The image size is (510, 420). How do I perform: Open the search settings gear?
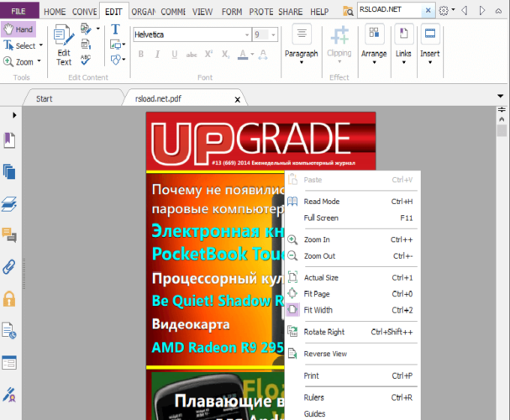pyautogui.click(x=444, y=11)
